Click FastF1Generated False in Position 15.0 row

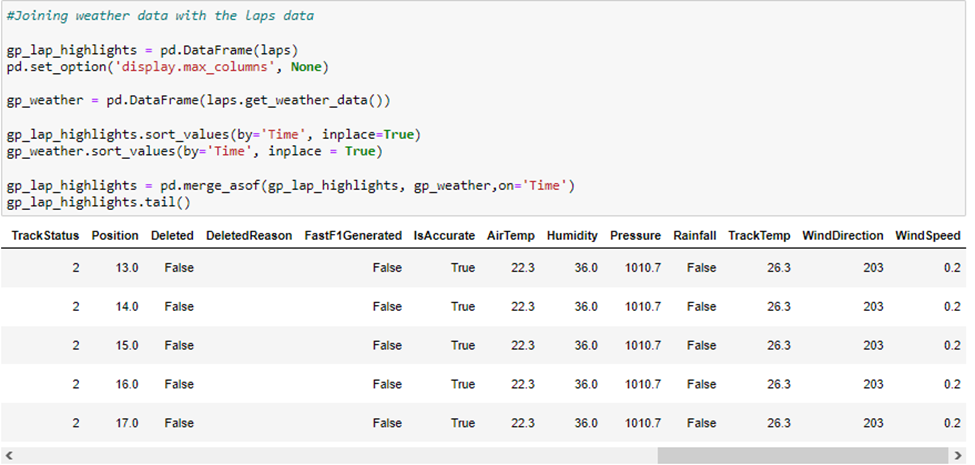[x=387, y=346]
